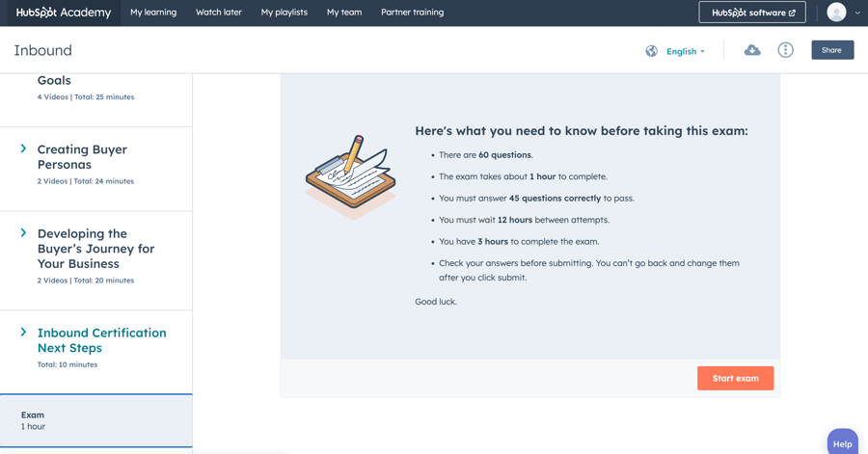Screen dimensions: 868x454
Task: Open Inbound Certification Next Steps lesson
Action: (102, 340)
